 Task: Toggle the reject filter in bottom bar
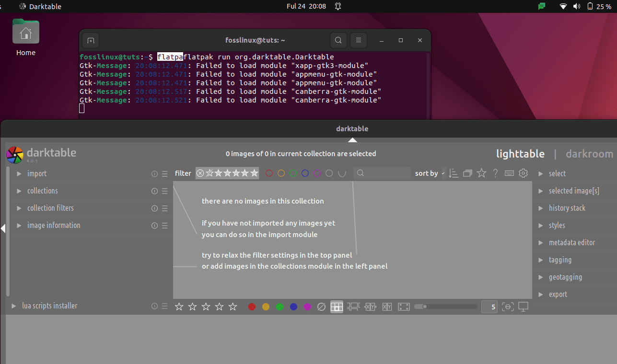pyautogui.click(x=321, y=306)
